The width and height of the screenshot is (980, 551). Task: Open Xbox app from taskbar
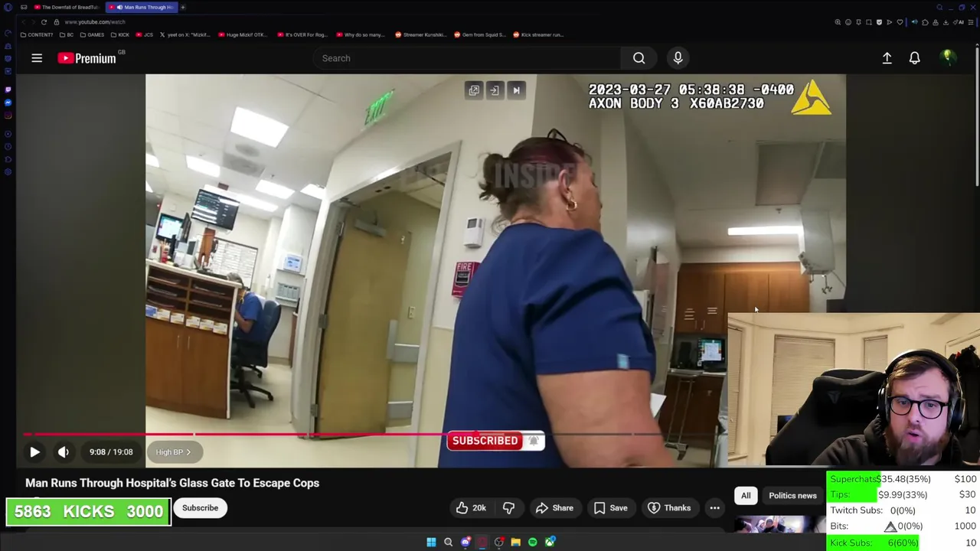(550, 542)
